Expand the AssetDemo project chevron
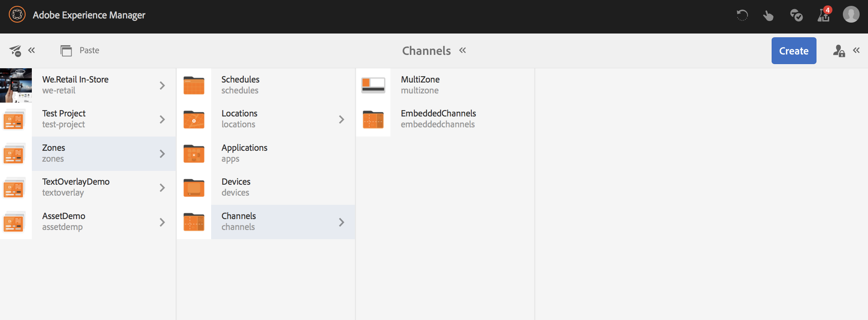The image size is (868, 320). (162, 222)
